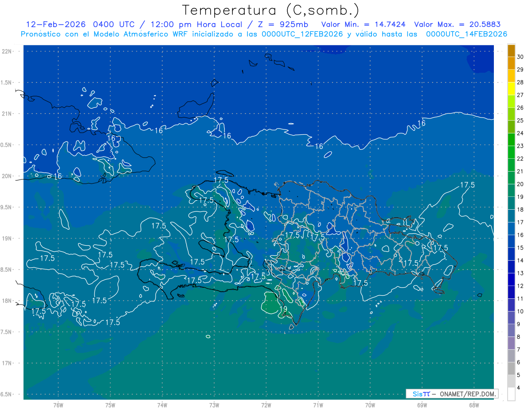
Task: Click the '21N' latitude label
Action: [7, 114]
